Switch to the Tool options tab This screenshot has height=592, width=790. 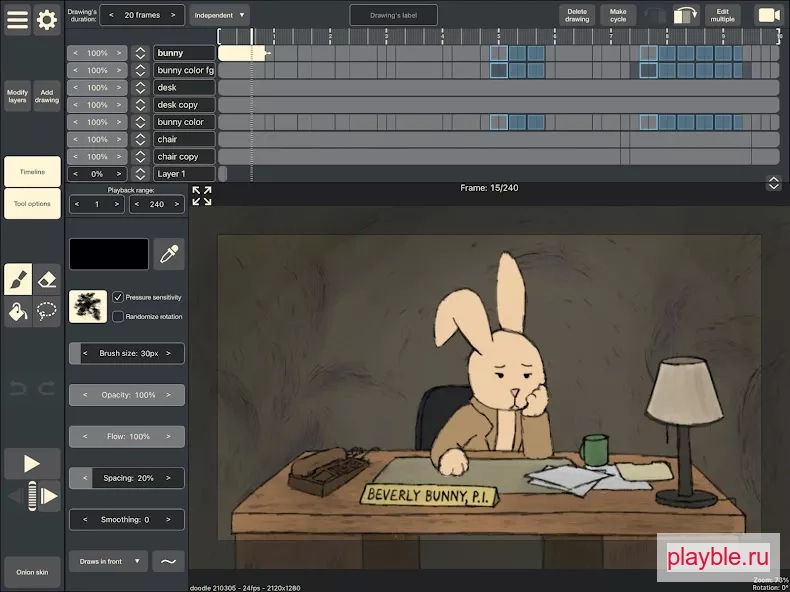[x=32, y=204]
